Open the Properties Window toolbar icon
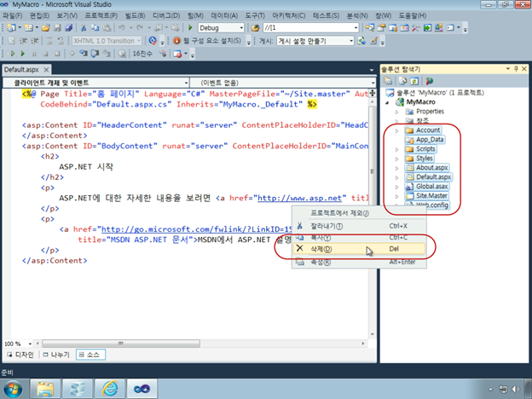The height and width of the screenshot is (399, 532). 381,28
